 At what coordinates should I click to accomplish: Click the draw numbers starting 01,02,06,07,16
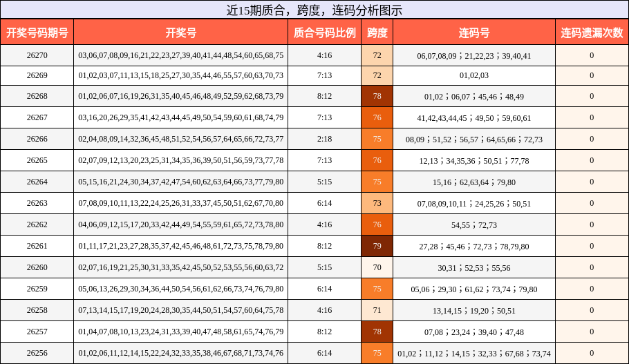[x=181, y=96]
